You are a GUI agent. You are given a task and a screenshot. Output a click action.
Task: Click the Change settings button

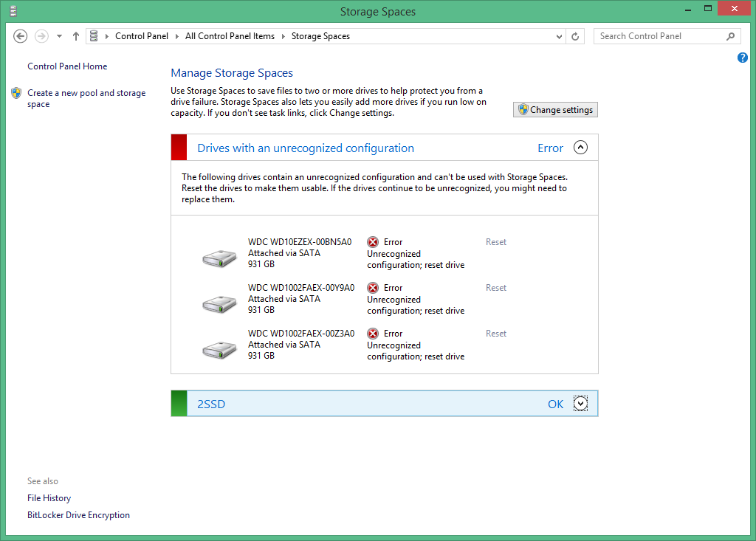point(555,110)
